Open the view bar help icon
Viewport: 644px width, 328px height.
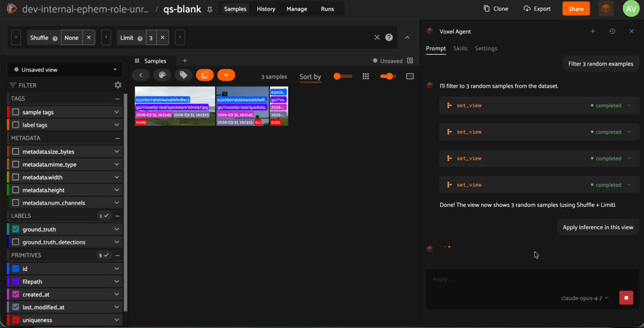click(389, 38)
